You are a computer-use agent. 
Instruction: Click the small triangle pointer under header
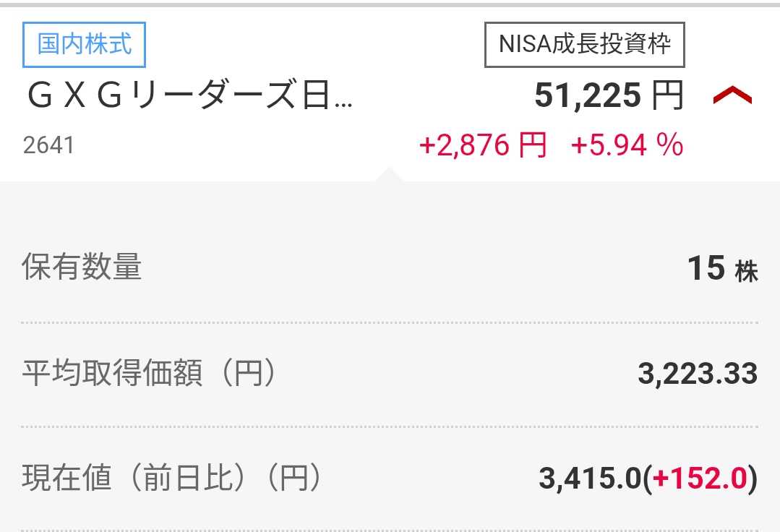pos(390,175)
